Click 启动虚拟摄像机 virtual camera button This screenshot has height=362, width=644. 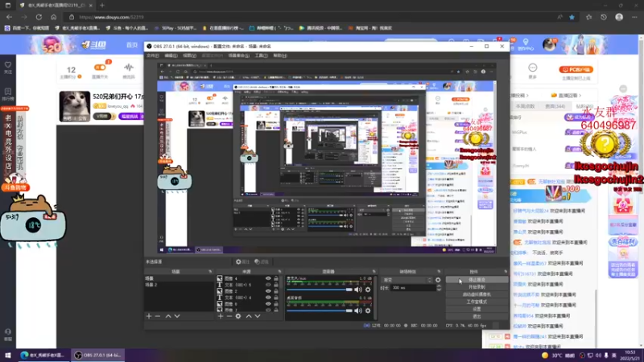pos(477,294)
